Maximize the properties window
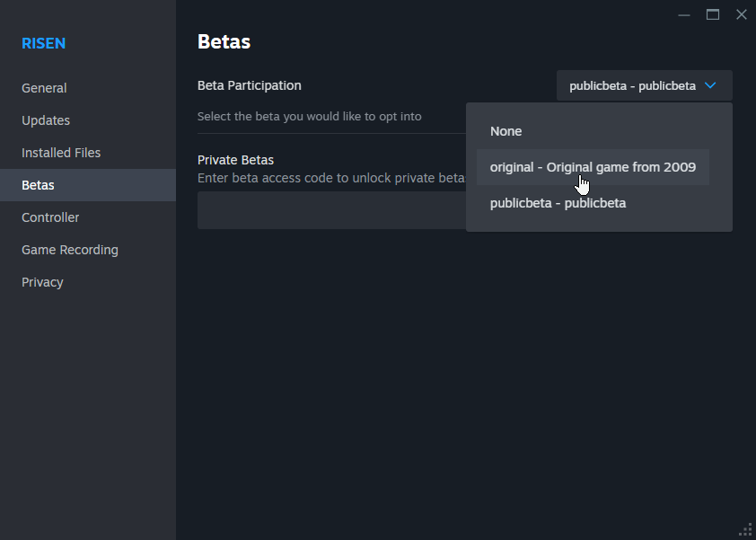The width and height of the screenshot is (756, 540). 713,14
